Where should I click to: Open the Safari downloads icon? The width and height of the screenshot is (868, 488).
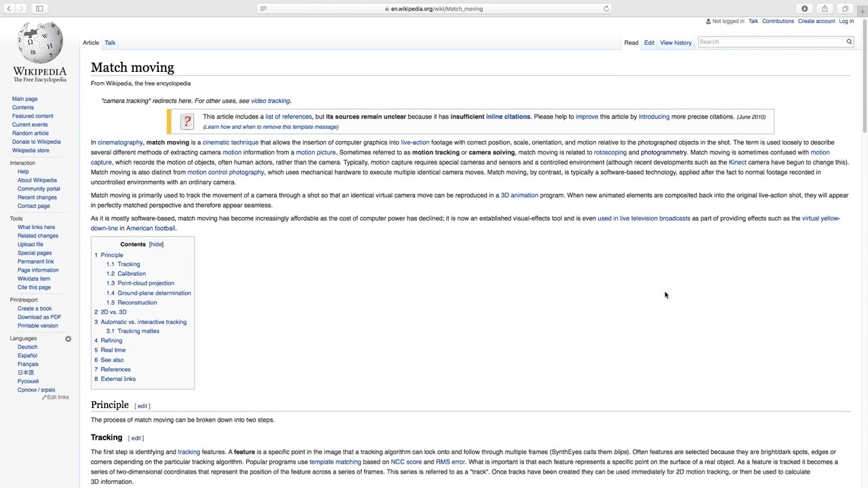804,9
